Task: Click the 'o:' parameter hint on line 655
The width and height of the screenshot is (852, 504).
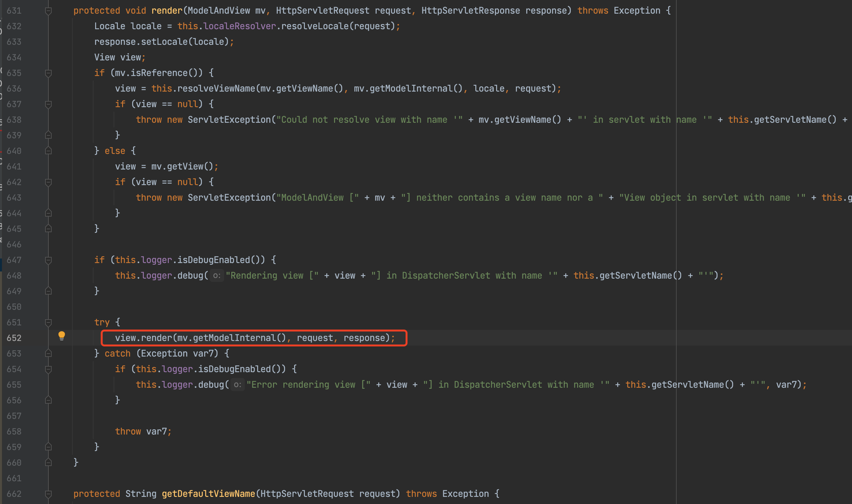Action: (237, 384)
